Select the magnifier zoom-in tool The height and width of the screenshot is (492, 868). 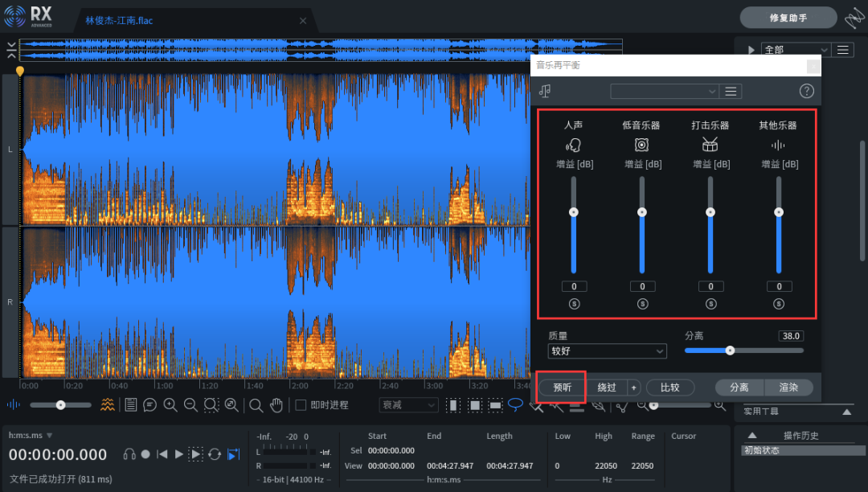coord(170,404)
